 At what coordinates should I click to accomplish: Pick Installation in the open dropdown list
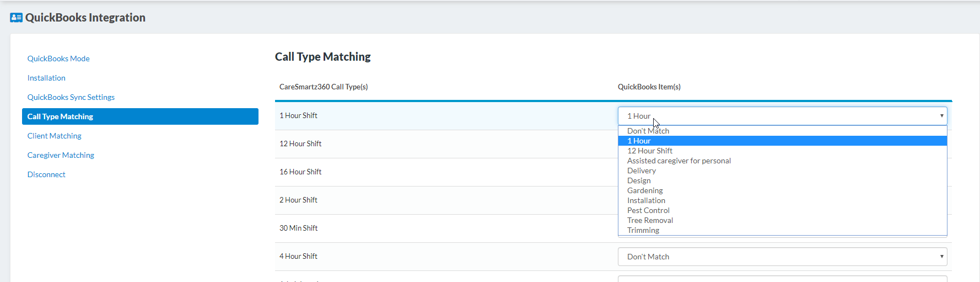[x=646, y=200]
